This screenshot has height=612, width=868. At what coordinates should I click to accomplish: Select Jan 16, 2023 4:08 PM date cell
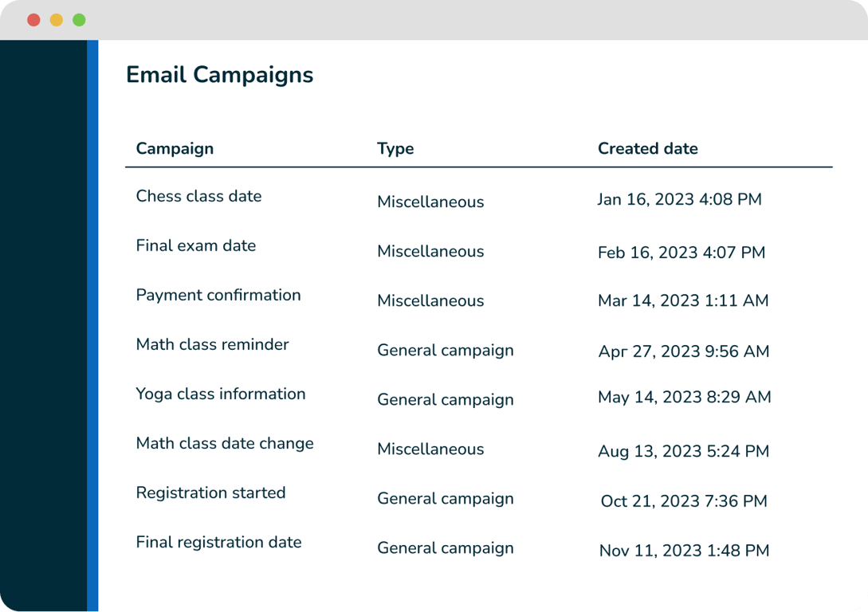pyautogui.click(x=679, y=199)
